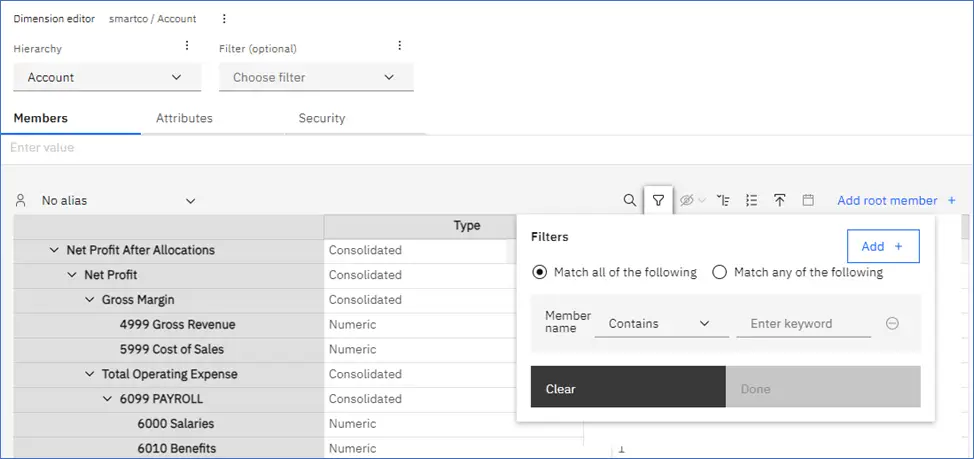974x459 pixels.
Task: Click Numeric type for 4999 Gross Revenue
Action: [x=352, y=325]
